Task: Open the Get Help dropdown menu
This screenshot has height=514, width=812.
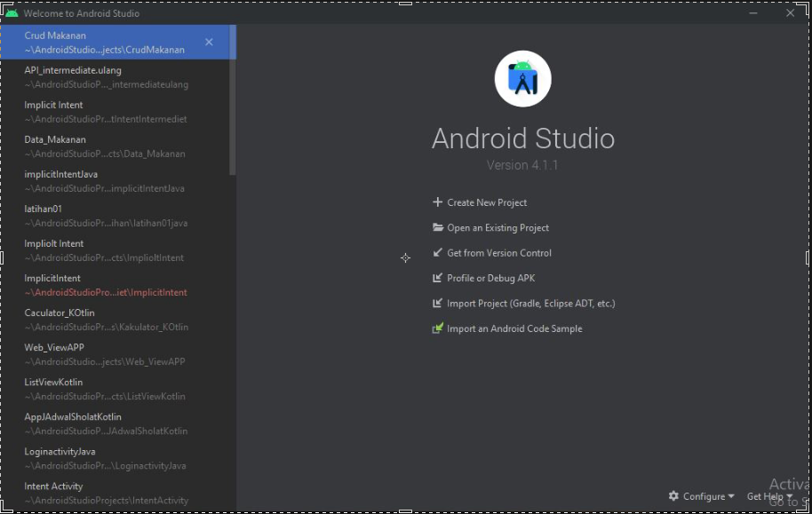Action: point(764,497)
